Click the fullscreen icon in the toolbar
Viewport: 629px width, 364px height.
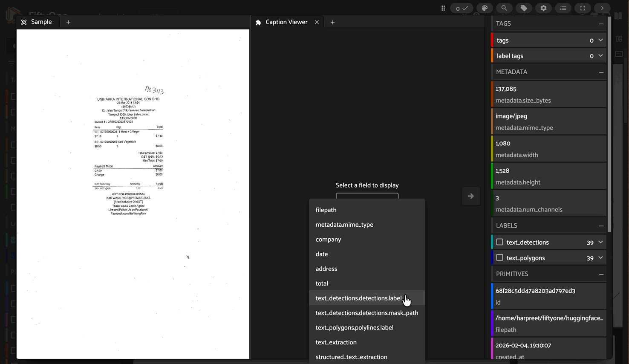click(x=583, y=8)
